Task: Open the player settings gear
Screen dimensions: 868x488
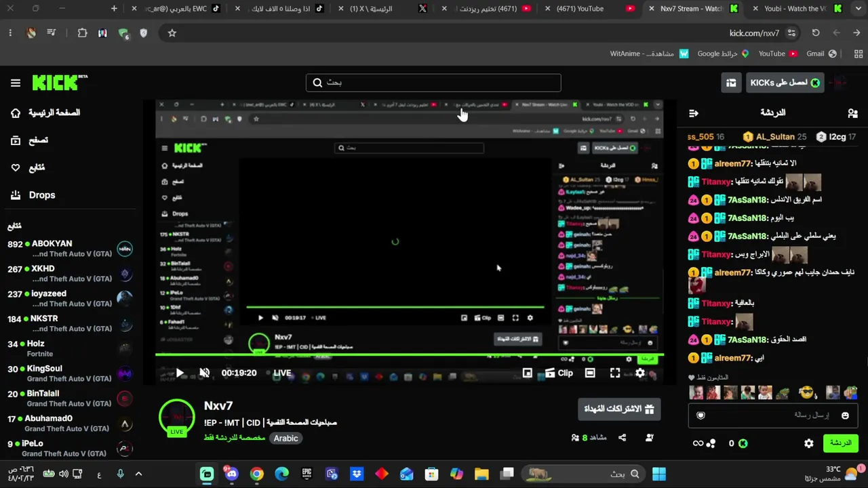Action: (x=640, y=373)
